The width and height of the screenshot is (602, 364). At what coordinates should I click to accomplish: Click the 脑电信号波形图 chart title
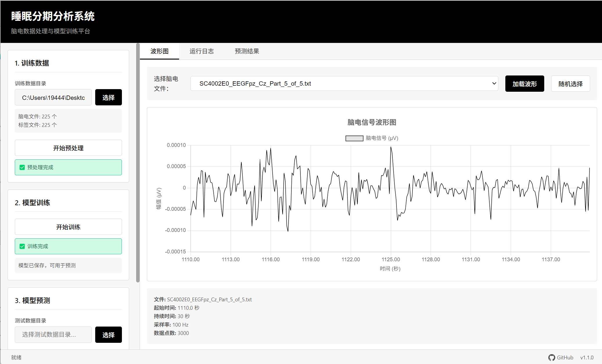372,122
